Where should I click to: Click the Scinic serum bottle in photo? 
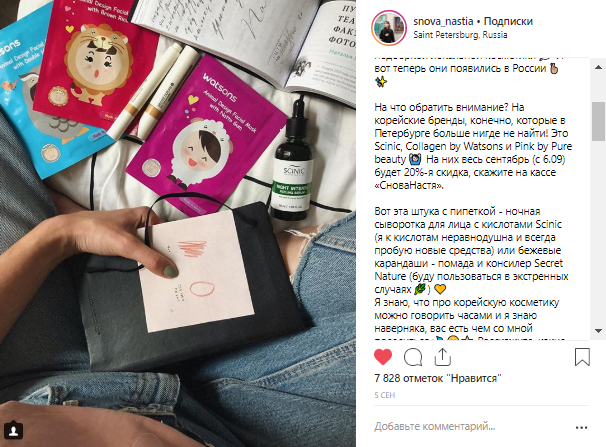(294, 160)
